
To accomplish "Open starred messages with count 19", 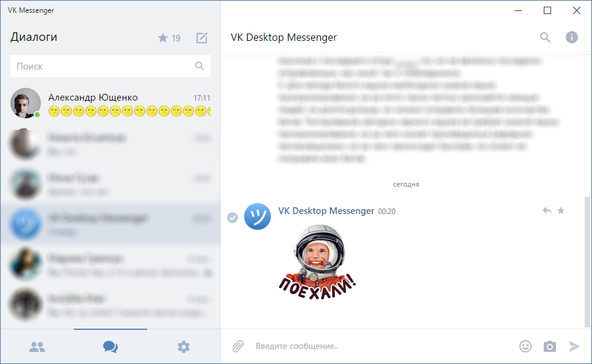I will click(169, 38).
